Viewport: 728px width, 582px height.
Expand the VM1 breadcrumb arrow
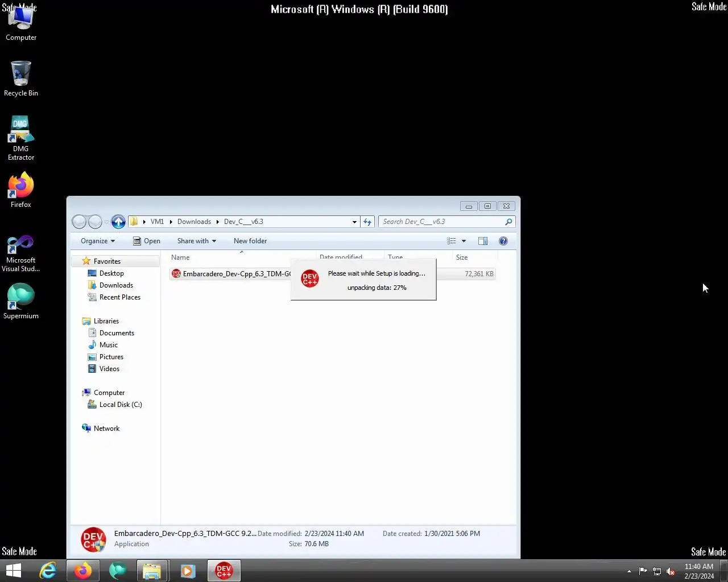pyautogui.click(x=171, y=222)
